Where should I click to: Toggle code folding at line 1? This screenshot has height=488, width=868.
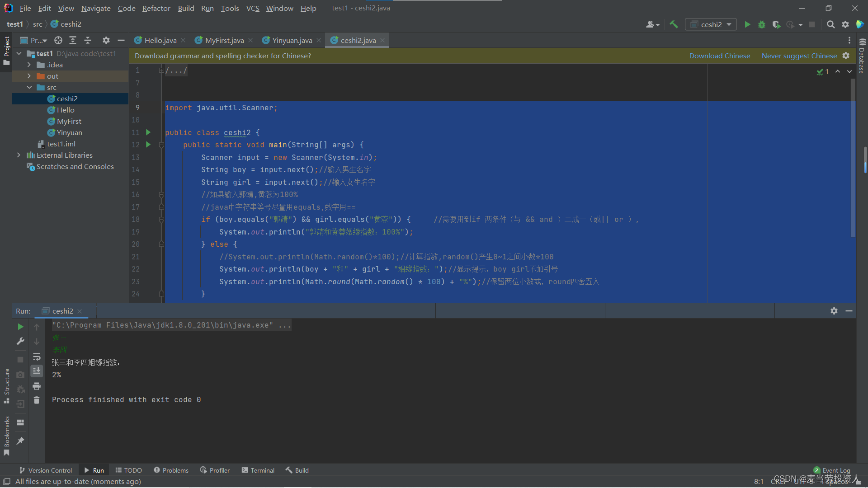click(161, 70)
